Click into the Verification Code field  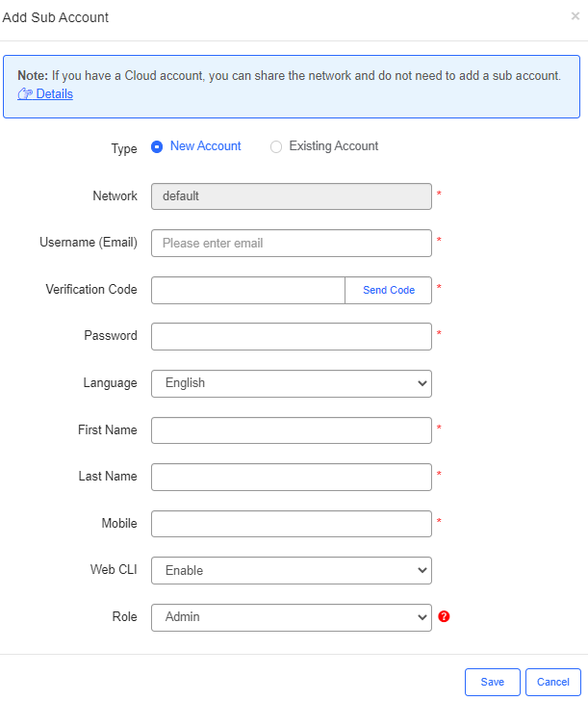point(248,290)
